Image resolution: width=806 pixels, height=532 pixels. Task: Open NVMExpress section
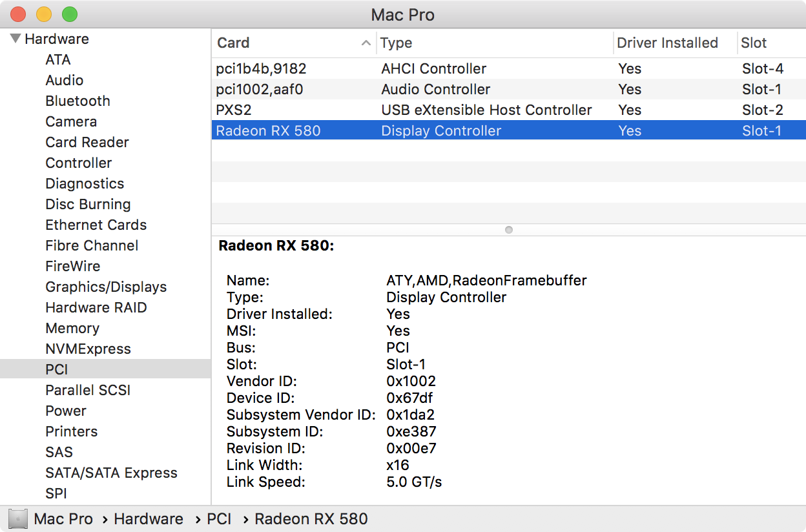(x=88, y=349)
